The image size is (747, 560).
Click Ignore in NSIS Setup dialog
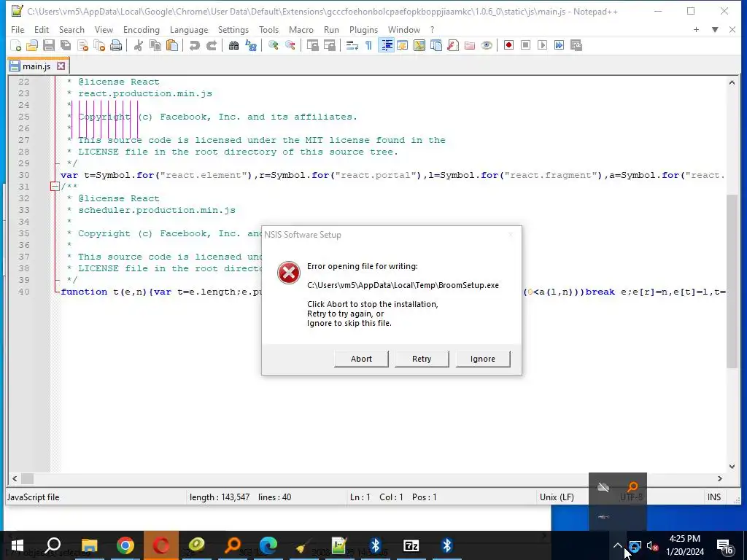(483, 359)
